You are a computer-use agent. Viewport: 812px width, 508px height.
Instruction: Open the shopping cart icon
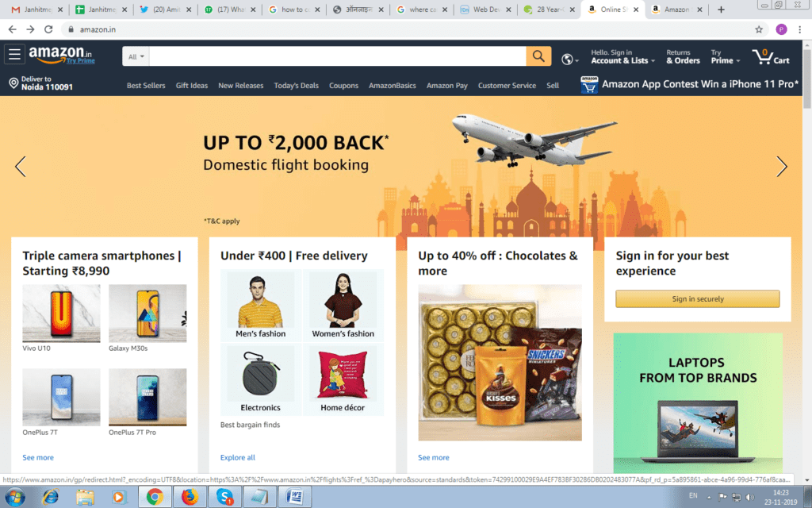click(x=771, y=56)
